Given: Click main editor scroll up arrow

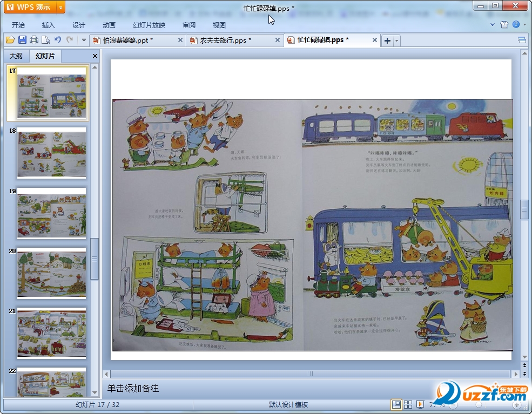Looking at the screenshot, I should 524,53.
